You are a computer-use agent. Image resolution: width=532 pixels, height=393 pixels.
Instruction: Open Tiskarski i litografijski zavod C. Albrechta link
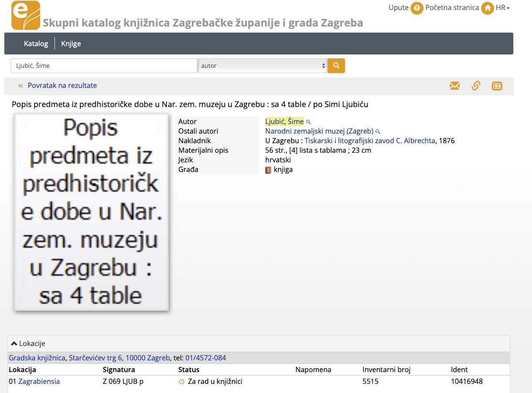point(370,141)
